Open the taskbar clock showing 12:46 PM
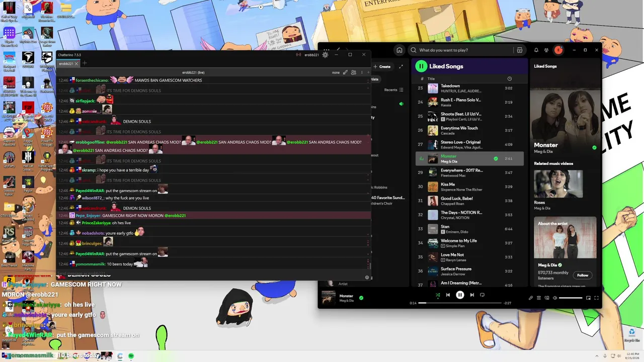This screenshot has height=362, width=644. [632, 356]
